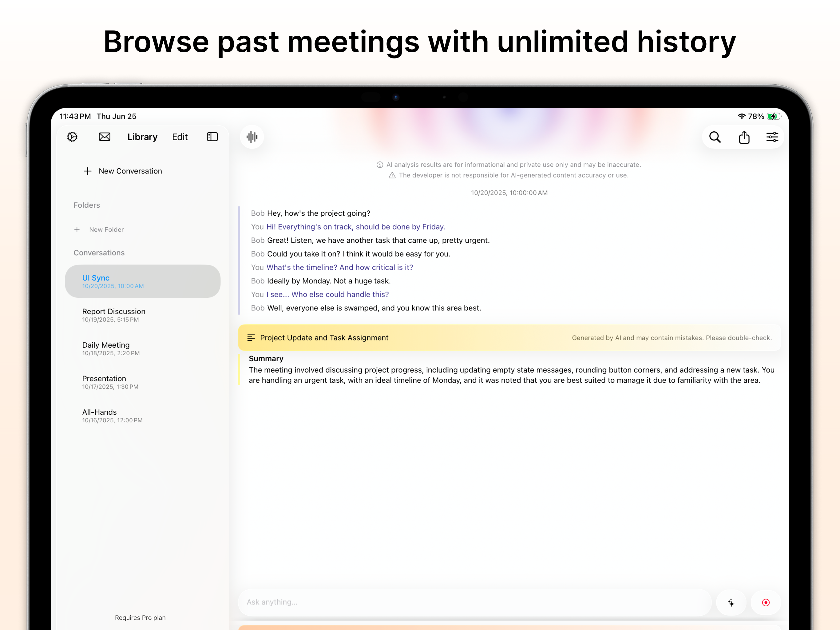Image resolution: width=840 pixels, height=630 pixels.
Task: Tap the plus icon beside New Folder
Action: coord(77,229)
